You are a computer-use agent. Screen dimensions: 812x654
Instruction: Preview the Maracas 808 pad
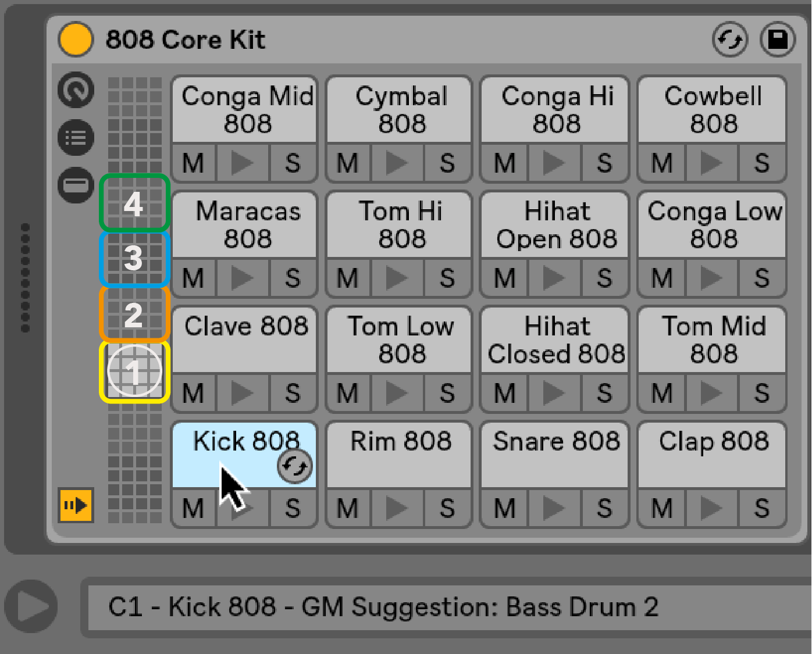(x=243, y=278)
